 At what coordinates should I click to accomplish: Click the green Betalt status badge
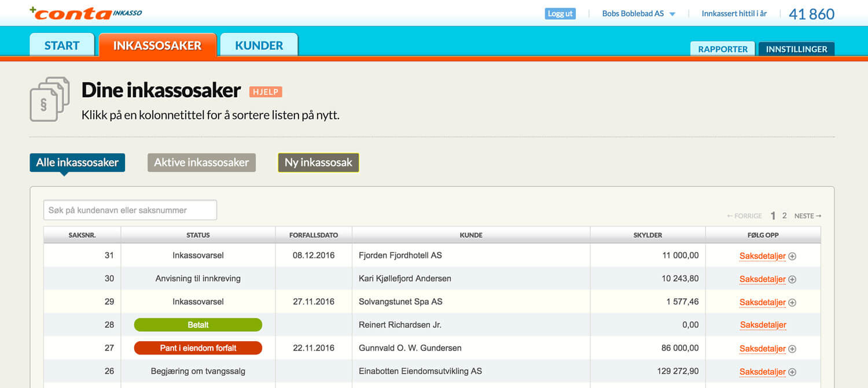coord(198,325)
